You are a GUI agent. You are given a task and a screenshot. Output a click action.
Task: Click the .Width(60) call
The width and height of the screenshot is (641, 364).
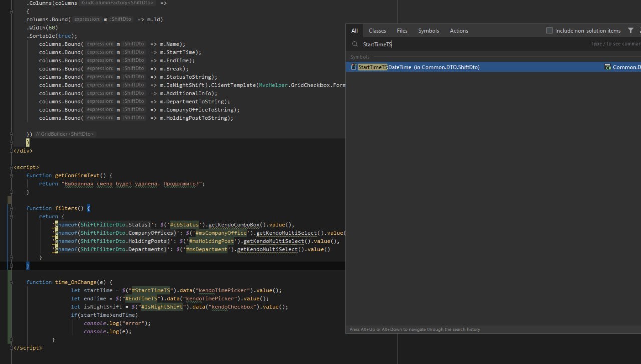click(x=42, y=28)
